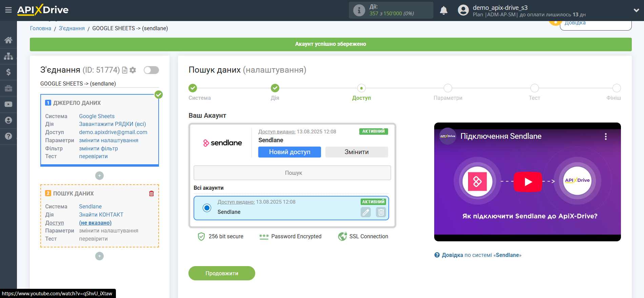644x298 pixels.
Task: Open the hamburger menu
Action: pyautogui.click(x=8, y=10)
